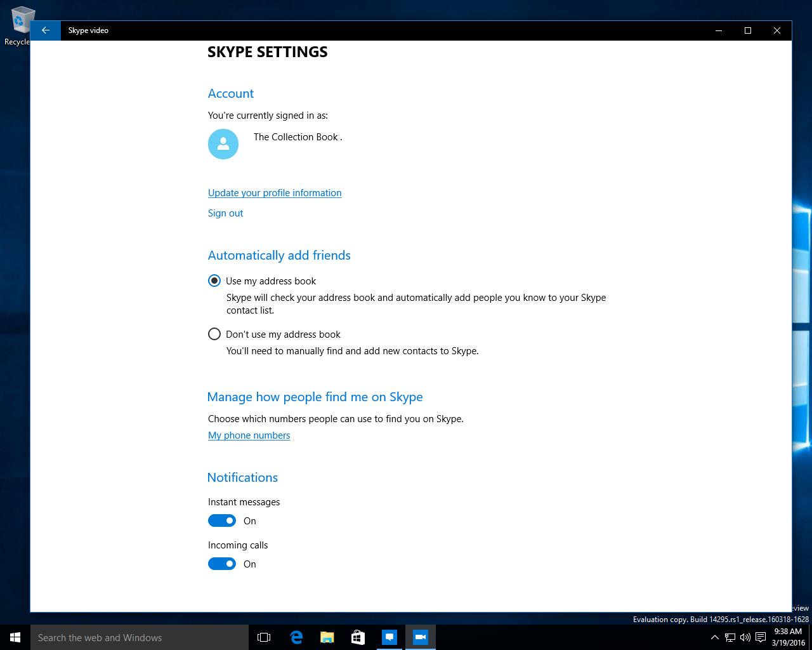The width and height of the screenshot is (812, 650).
Task: Open the network status tray icon
Action: pos(730,637)
